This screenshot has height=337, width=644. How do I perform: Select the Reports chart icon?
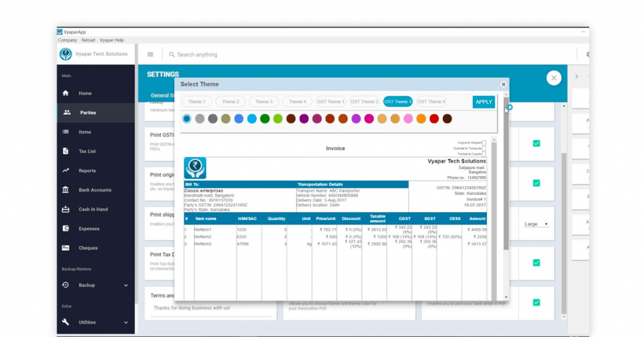pos(66,170)
